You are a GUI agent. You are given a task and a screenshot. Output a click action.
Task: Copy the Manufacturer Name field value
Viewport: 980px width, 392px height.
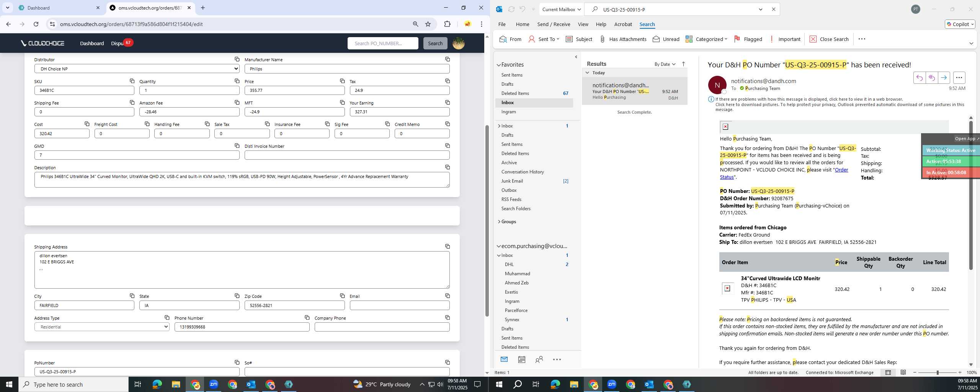click(447, 59)
